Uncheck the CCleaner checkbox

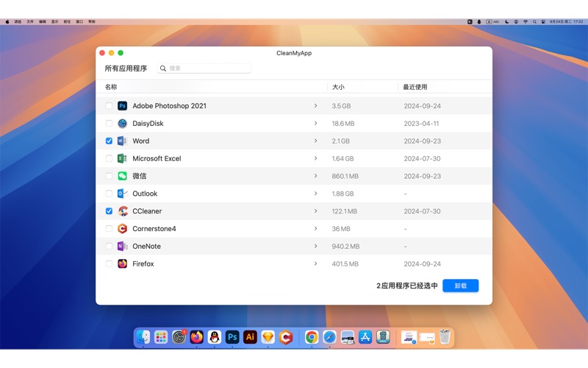pyautogui.click(x=109, y=211)
